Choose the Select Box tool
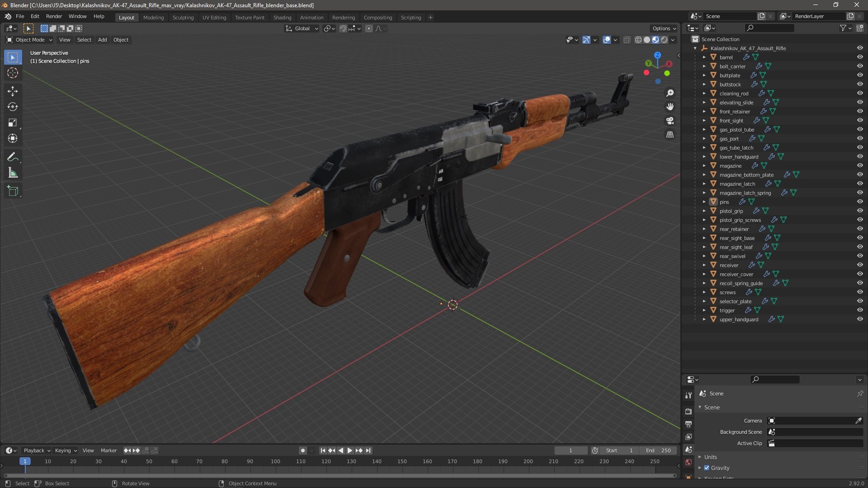This screenshot has width=868, height=488. [13, 57]
